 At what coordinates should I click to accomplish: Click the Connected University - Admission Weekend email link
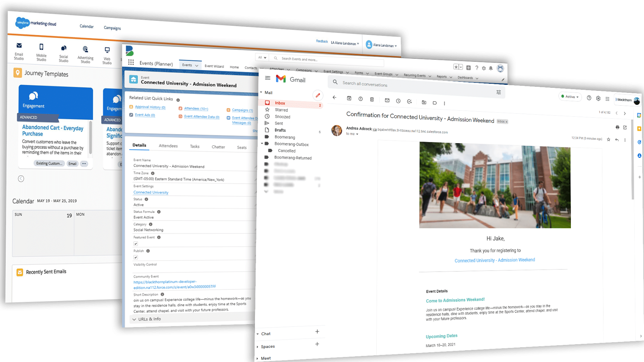tap(495, 260)
